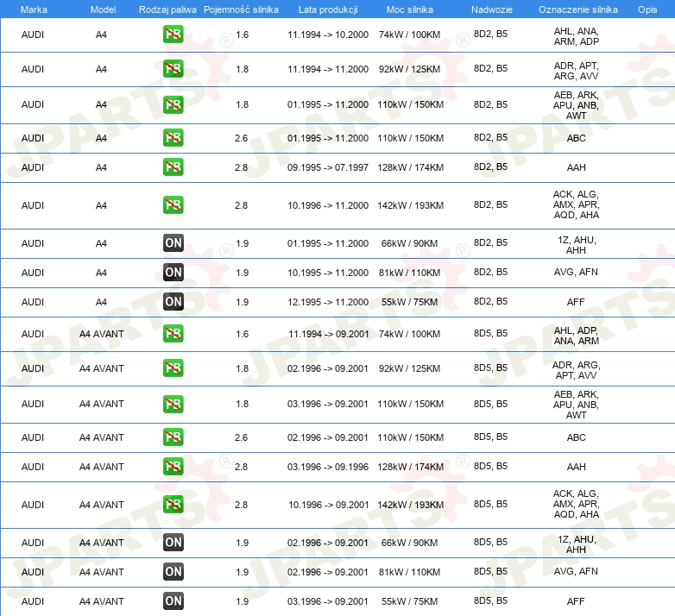Click the Marka column header
This screenshot has width=675, height=616.
click(34, 9)
